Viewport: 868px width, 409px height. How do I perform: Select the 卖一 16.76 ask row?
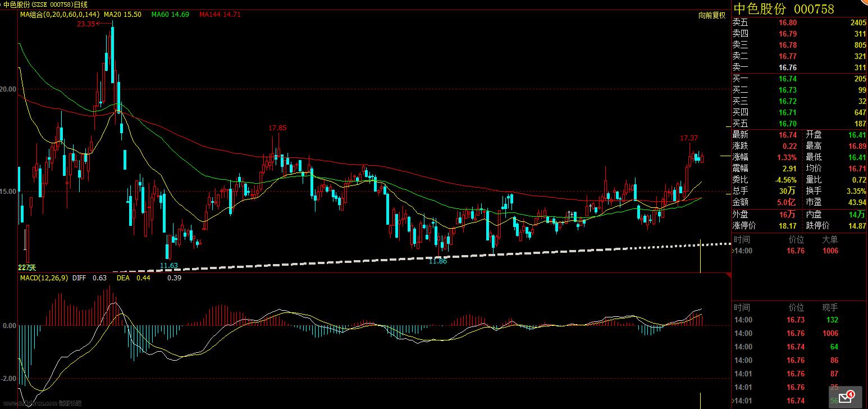tap(800, 67)
